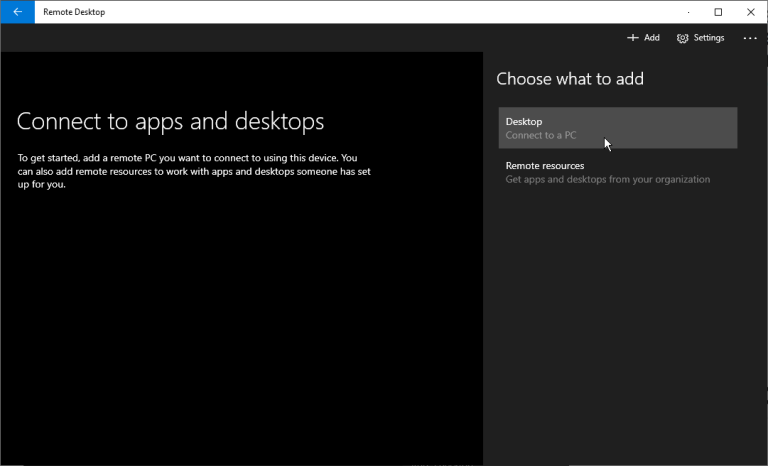The image size is (768, 466).
Task: Click the 'Remote Desktop' window title text
Action: point(74,12)
